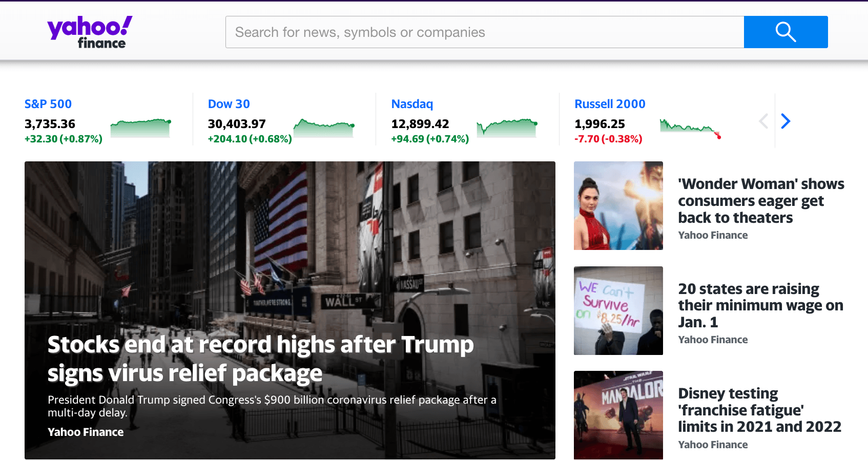868x461 pixels.
Task: Read Disney 'franchise fatigue' limits article
Action: 759,410
